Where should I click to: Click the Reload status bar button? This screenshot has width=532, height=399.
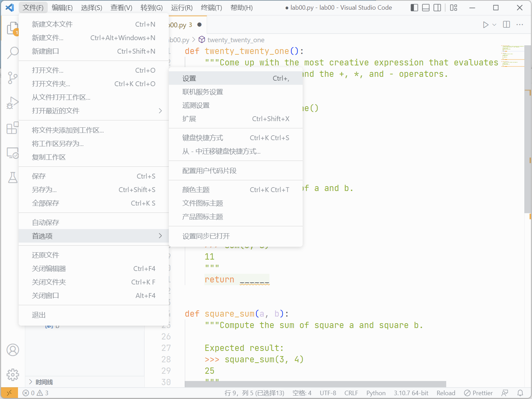tap(446, 393)
